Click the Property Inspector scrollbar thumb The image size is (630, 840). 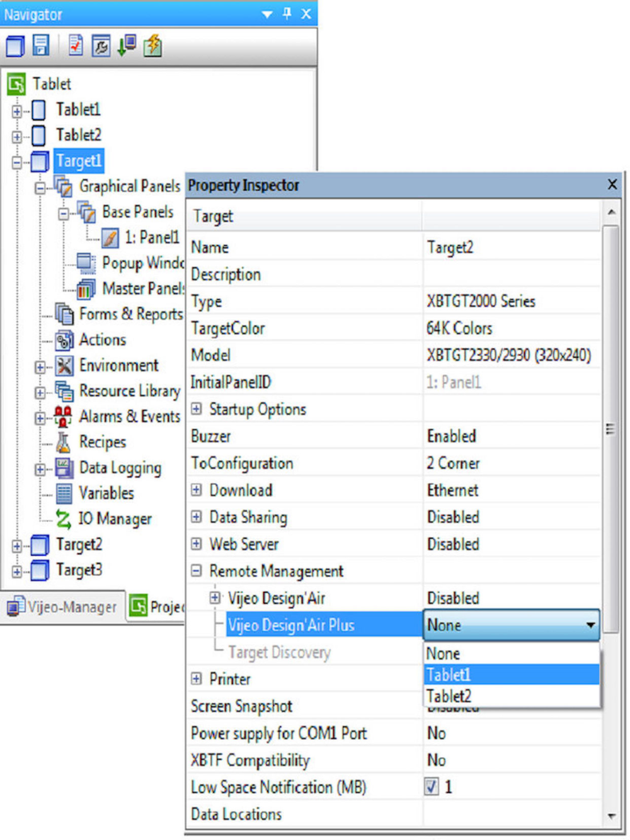[x=610, y=428]
